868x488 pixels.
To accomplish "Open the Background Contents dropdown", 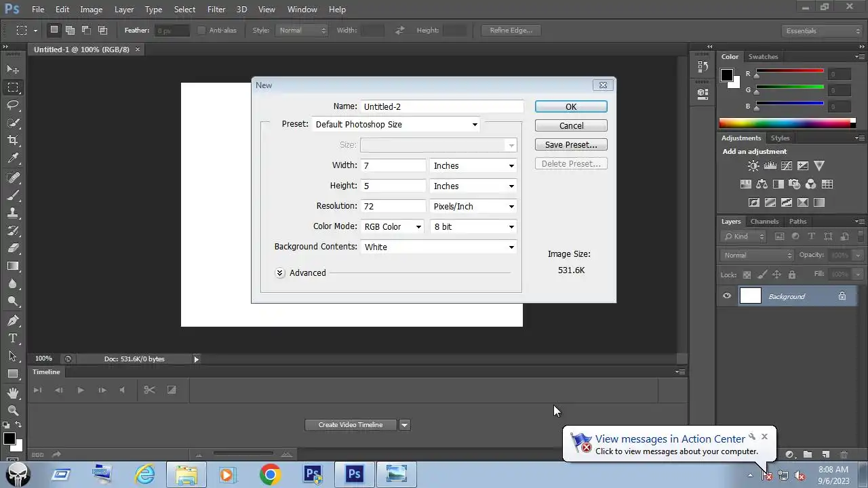I will [x=439, y=247].
